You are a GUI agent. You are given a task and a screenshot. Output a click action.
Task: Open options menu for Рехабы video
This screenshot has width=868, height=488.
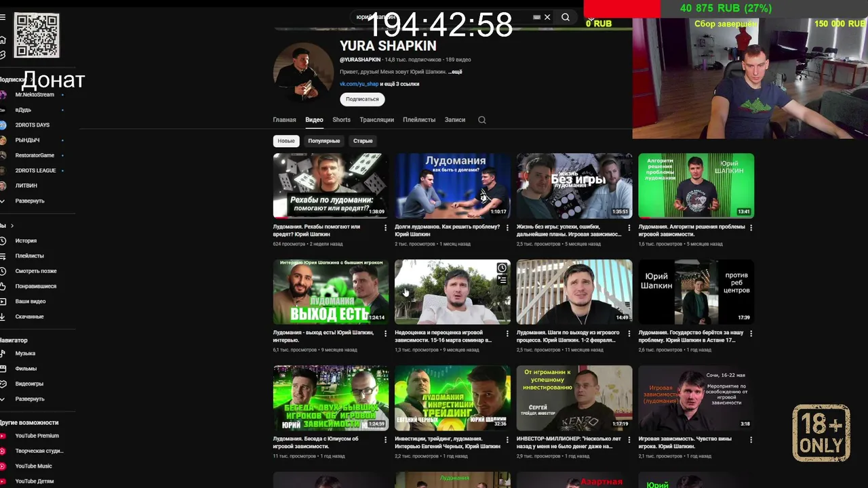pyautogui.click(x=385, y=228)
